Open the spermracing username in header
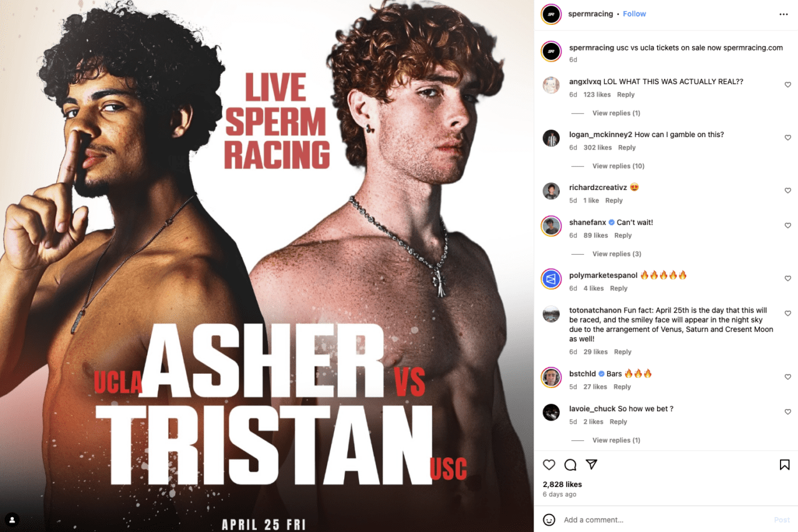The image size is (798, 532). click(590, 14)
